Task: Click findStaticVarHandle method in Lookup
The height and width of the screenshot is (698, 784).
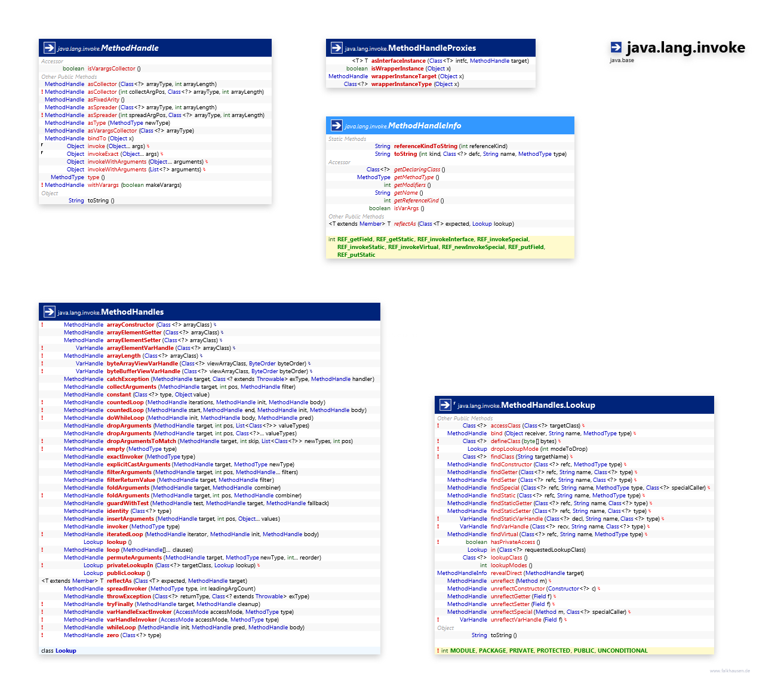Action: pyautogui.click(x=516, y=519)
